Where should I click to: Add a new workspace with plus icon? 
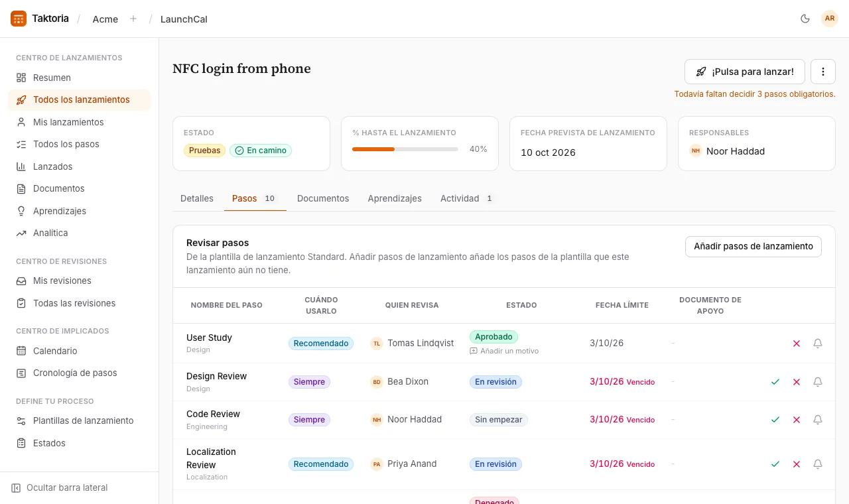tap(133, 19)
